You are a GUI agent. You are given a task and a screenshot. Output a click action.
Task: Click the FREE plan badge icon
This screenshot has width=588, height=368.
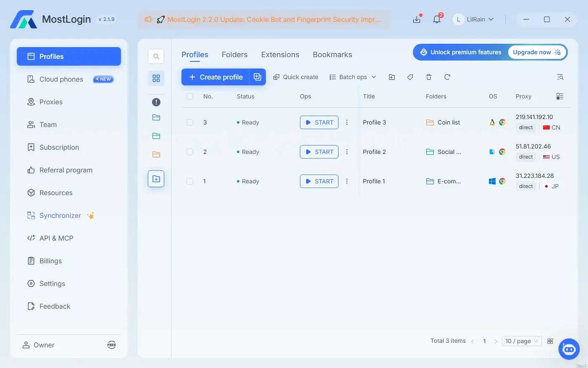pyautogui.click(x=112, y=345)
